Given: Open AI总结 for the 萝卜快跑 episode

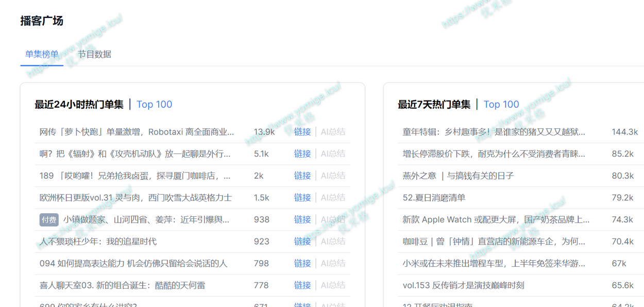Looking at the screenshot, I should click(x=333, y=132).
